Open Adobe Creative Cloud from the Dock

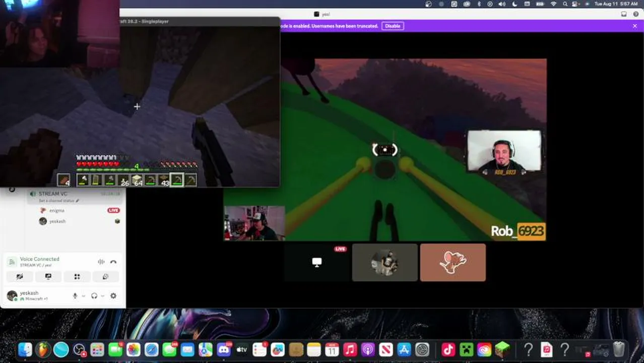[485, 349]
